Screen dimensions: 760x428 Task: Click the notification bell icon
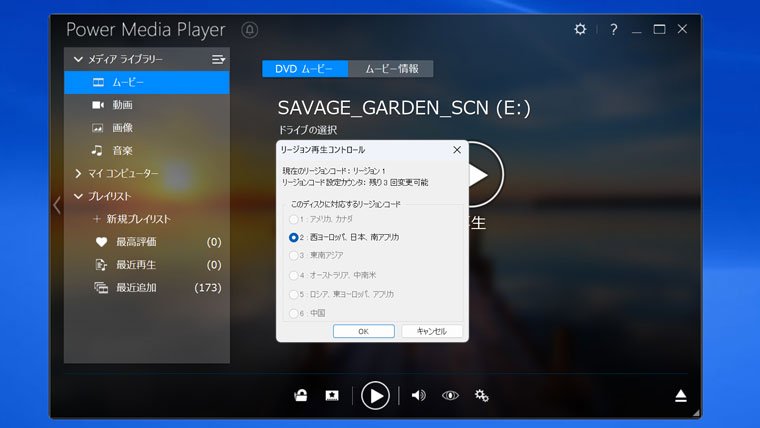click(x=250, y=30)
